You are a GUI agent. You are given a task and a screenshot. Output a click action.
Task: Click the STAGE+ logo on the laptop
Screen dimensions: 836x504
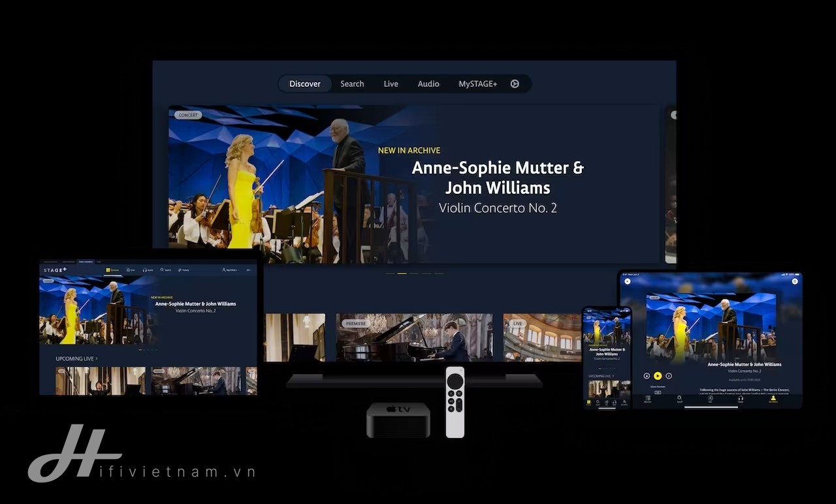(x=55, y=270)
